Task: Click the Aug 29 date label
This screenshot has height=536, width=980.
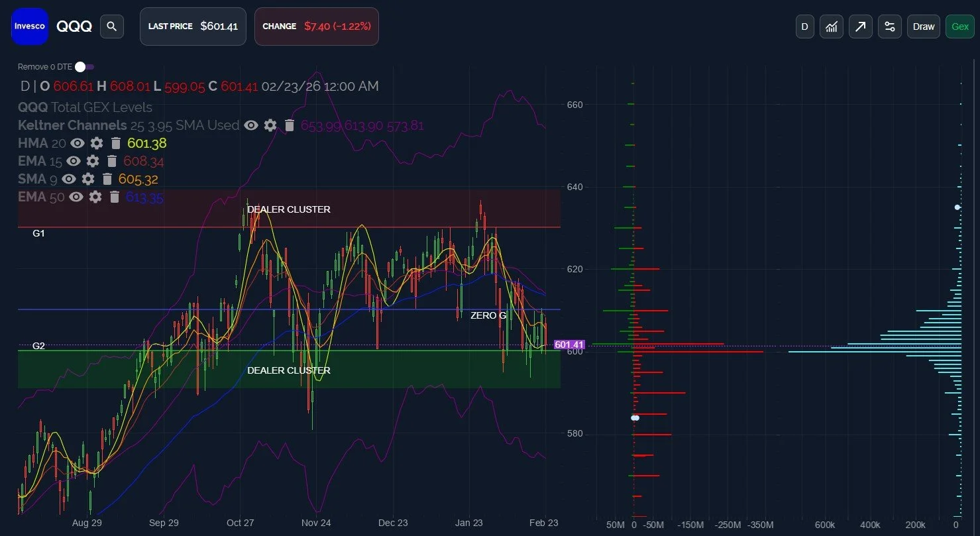Action: pyautogui.click(x=87, y=523)
